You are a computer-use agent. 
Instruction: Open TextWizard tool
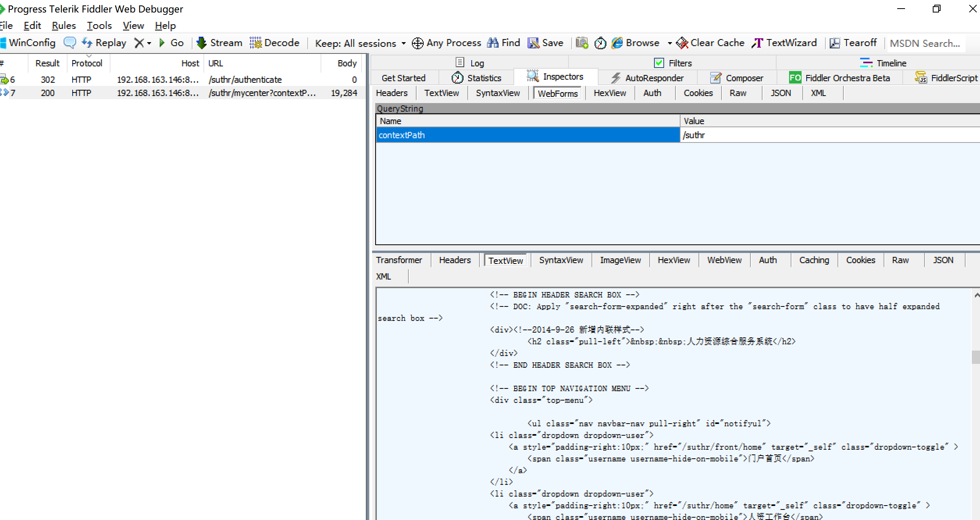784,43
